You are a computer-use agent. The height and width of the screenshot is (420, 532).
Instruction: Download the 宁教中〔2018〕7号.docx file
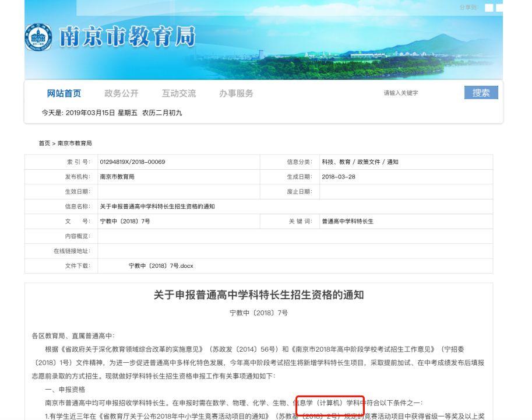pyautogui.click(x=161, y=266)
